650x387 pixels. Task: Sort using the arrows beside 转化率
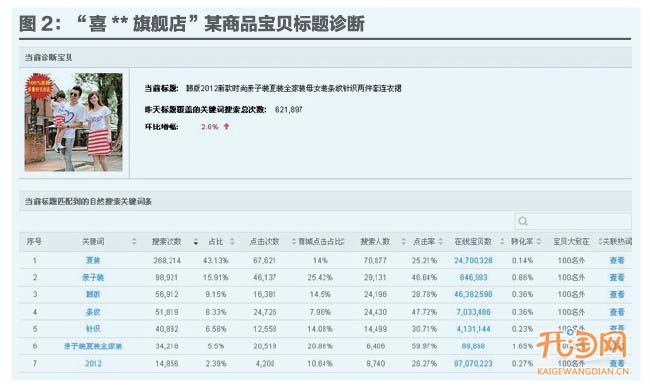coord(538,242)
